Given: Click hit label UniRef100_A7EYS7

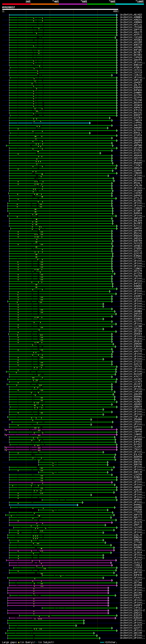Looking at the screenshot, I should pos(131,560).
